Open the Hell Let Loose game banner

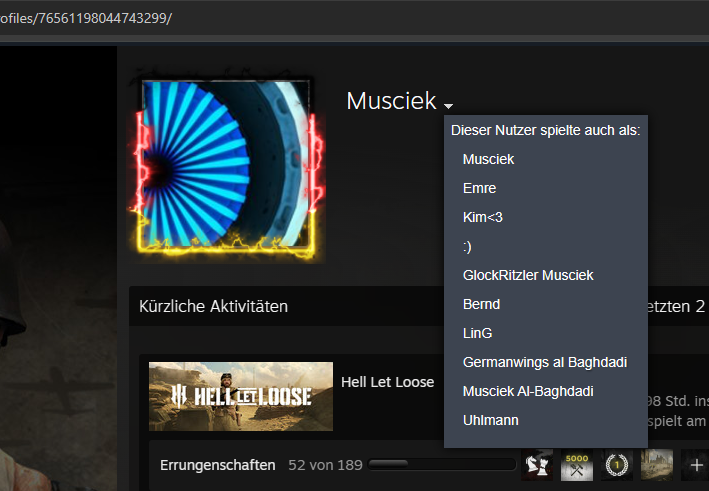click(241, 396)
